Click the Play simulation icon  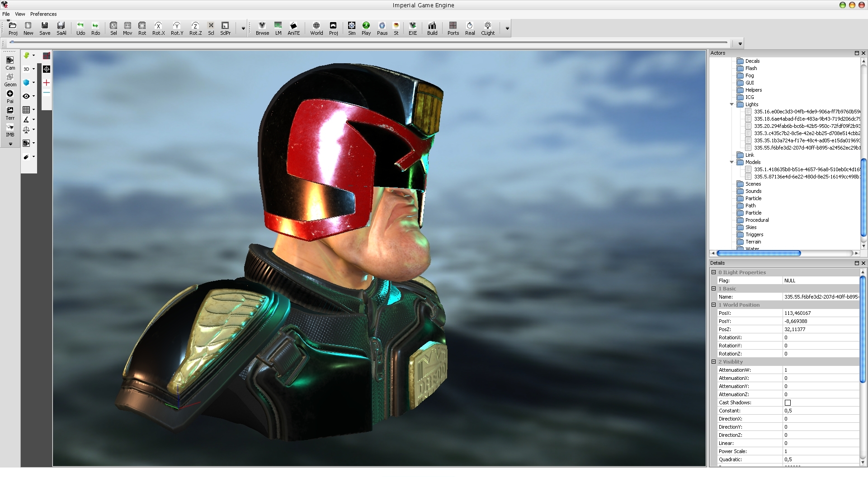(x=366, y=28)
